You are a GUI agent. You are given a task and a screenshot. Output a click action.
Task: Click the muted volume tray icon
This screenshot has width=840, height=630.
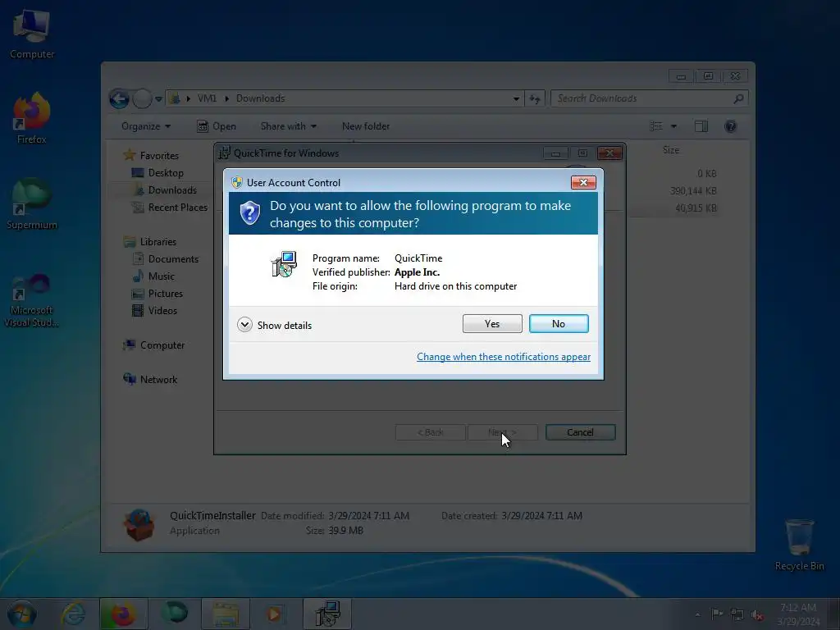(757, 614)
